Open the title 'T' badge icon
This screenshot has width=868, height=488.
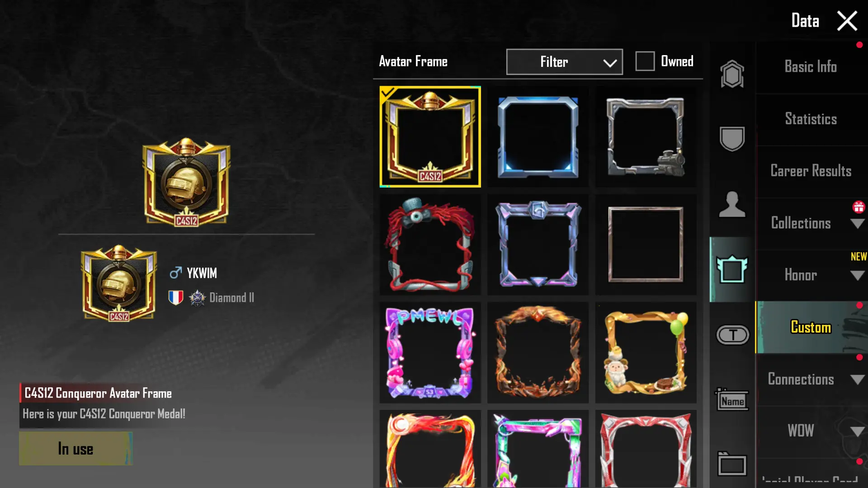click(732, 335)
